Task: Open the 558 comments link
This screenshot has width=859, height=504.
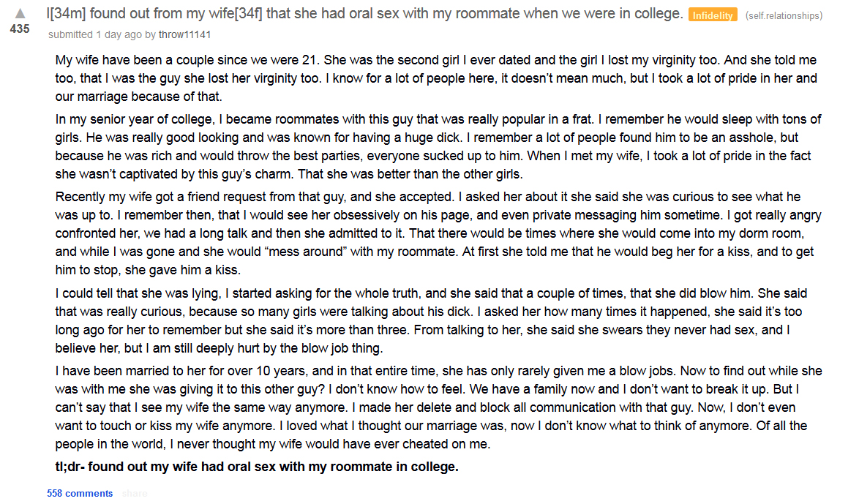Action: [80, 493]
